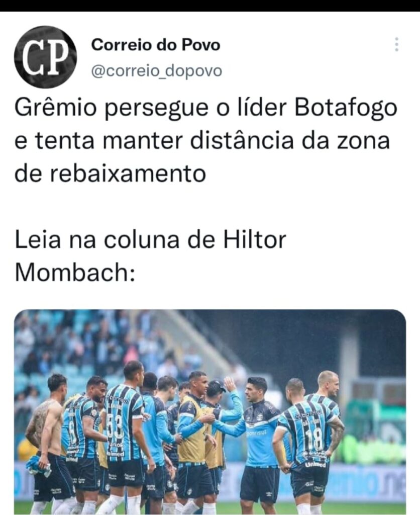Open the CP profile avatar
Screen dimensions: 420x515
[x=45, y=56]
